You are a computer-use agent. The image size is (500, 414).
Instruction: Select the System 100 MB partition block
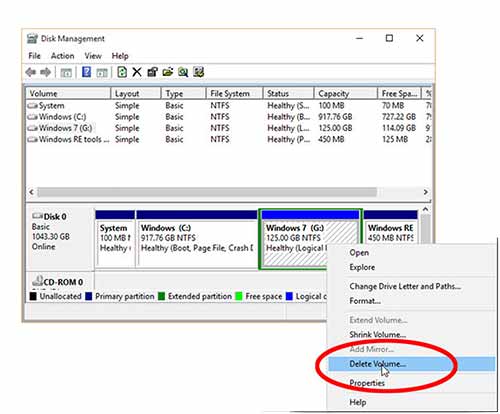(x=115, y=238)
